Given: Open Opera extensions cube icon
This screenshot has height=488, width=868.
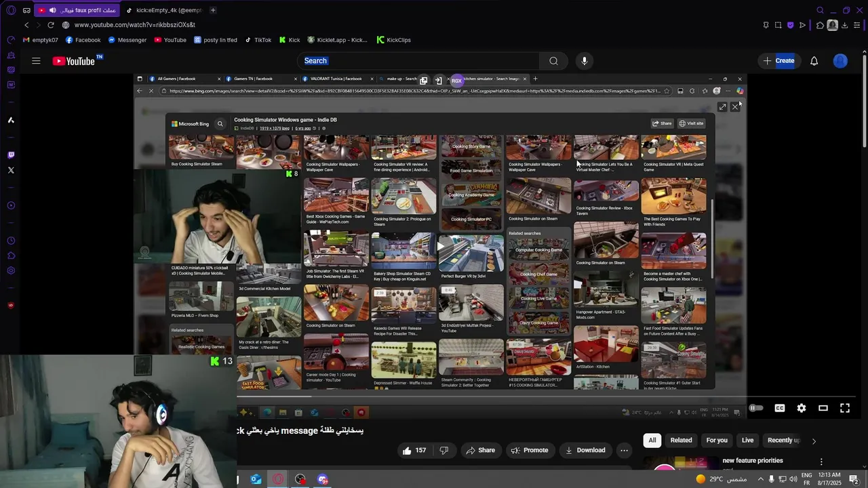Looking at the screenshot, I should (820, 25).
